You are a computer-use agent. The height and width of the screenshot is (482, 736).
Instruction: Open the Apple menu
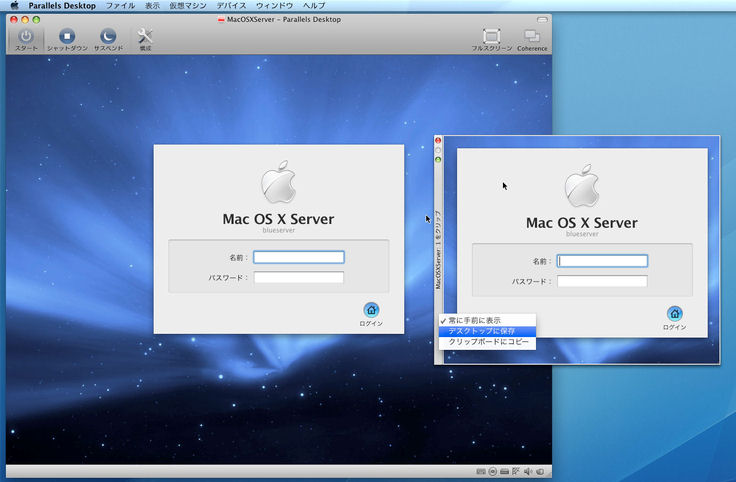[14, 6]
